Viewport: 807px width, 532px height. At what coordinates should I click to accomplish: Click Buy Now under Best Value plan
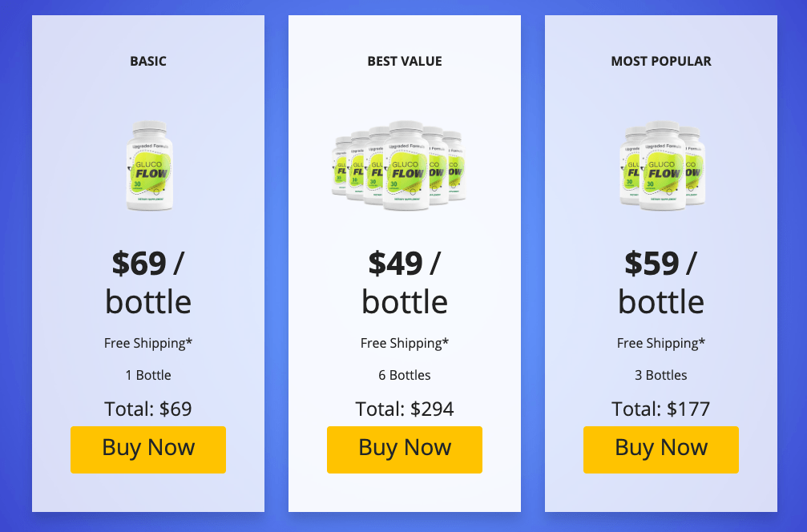coord(405,449)
